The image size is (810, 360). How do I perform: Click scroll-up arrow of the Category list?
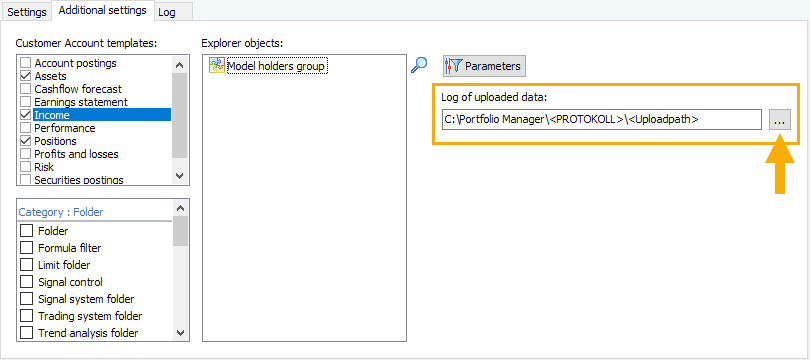point(180,208)
